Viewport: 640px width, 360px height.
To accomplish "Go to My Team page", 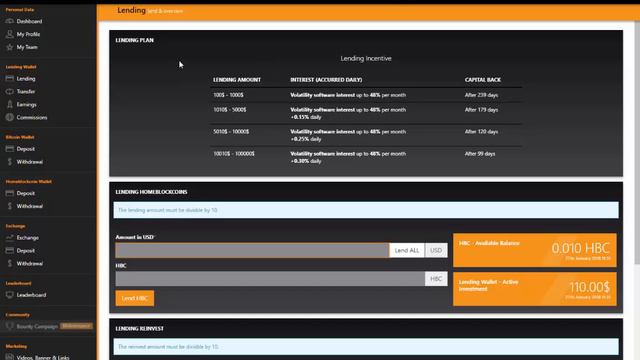I will click(x=27, y=47).
